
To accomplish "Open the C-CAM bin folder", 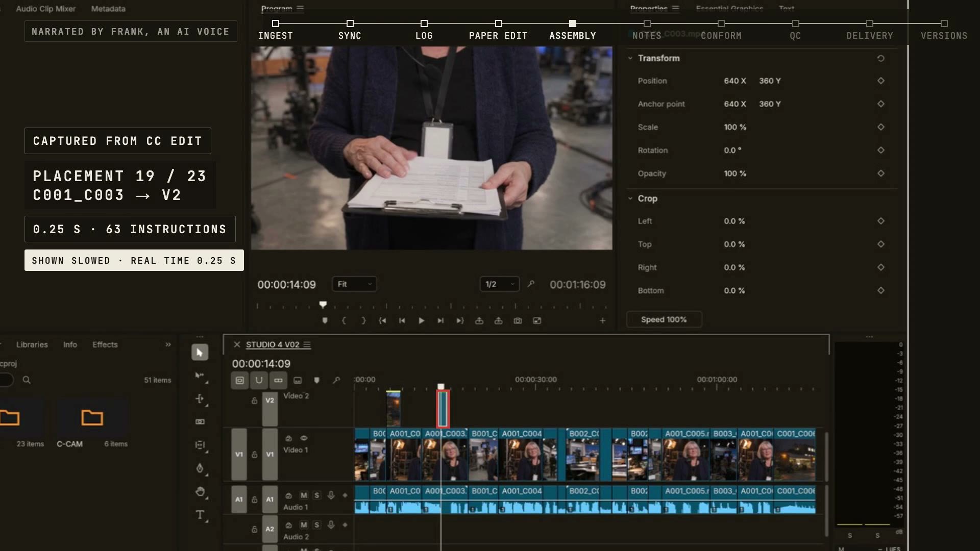I will point(92,418).
